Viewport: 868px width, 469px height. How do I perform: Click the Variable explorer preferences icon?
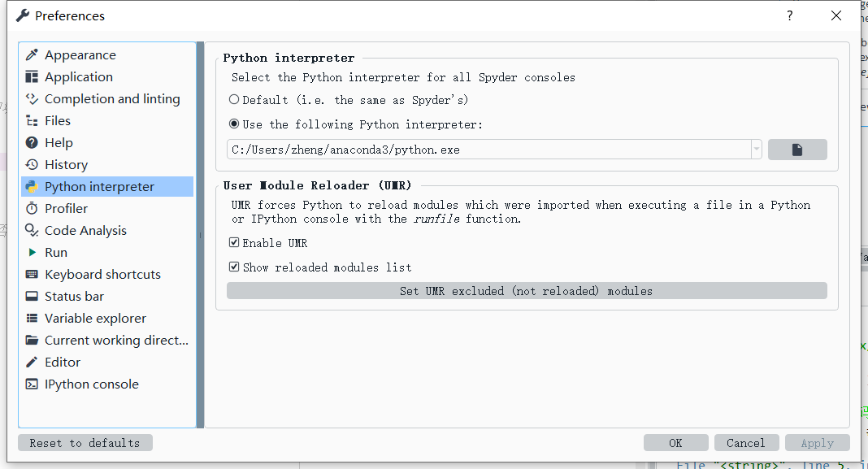(x=33, y=318)
